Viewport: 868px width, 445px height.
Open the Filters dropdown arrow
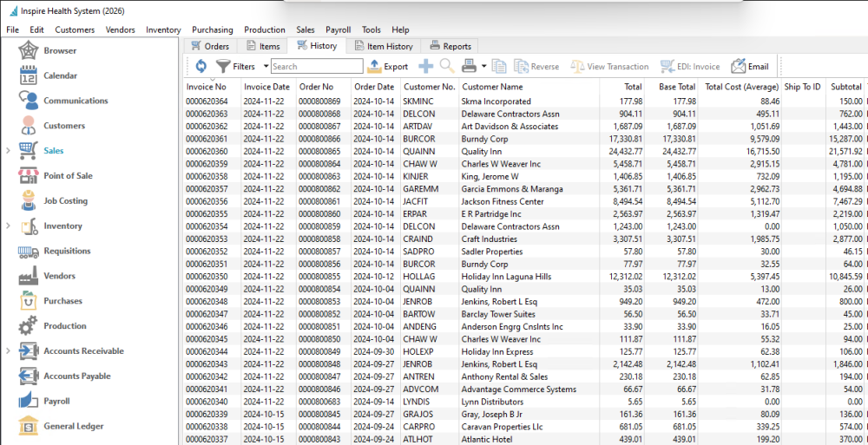[x=266, y=67]
